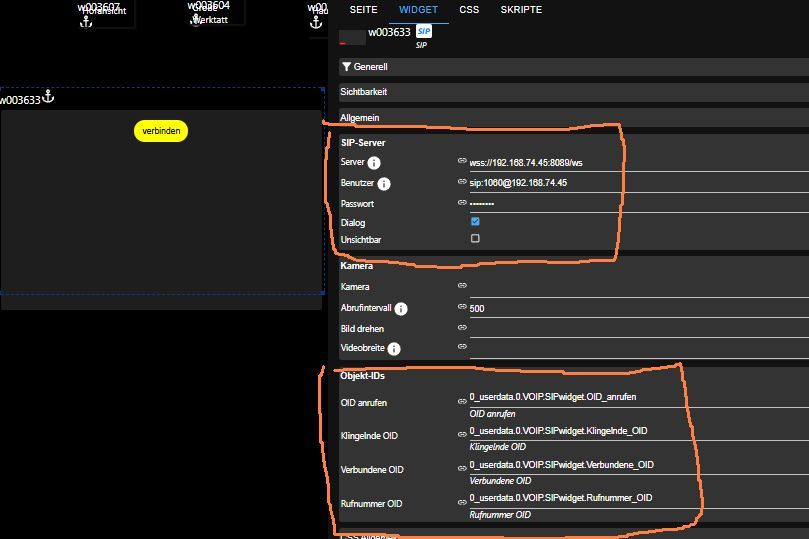Screen dimensions: 809x539
Task: Show info for Abrufintervall
Action: [401, 309]
